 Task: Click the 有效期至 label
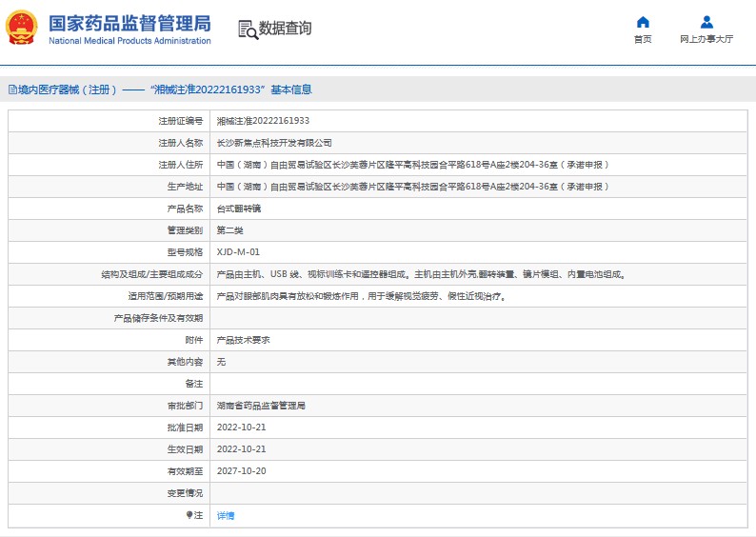pyautogui.click(x=185, y=471)
